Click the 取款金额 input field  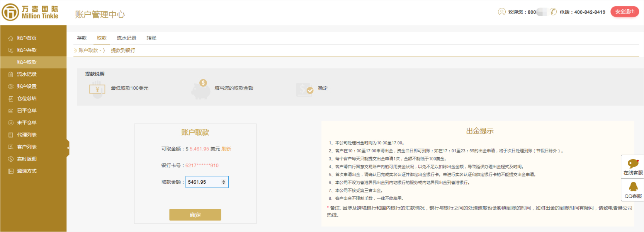(203, 182)
